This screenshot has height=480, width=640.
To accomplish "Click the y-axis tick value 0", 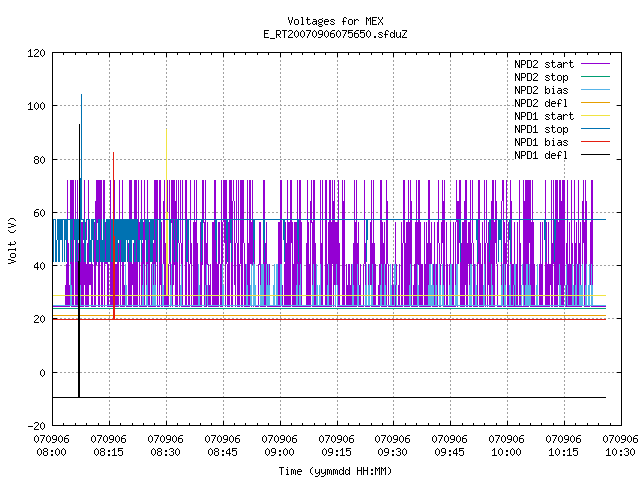I will pyautogui.click(x=42, y=373).
